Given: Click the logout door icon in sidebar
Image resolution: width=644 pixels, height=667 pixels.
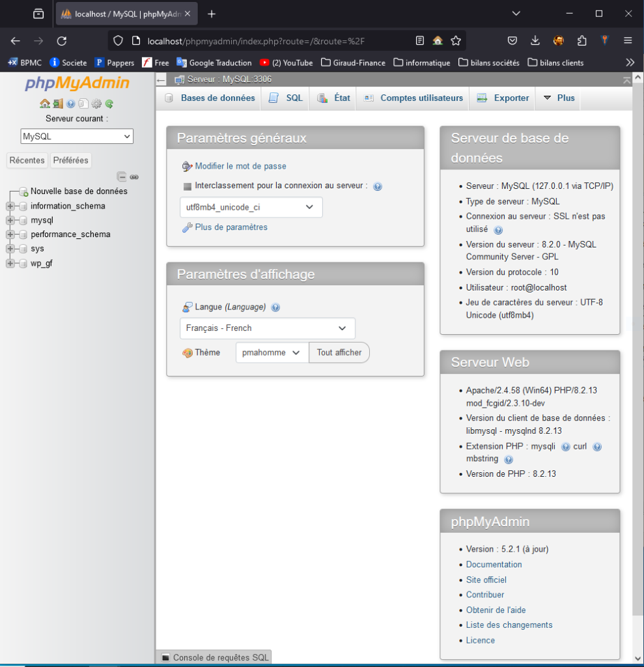Looking at the screenshot, I should click(x=58, y=104).
